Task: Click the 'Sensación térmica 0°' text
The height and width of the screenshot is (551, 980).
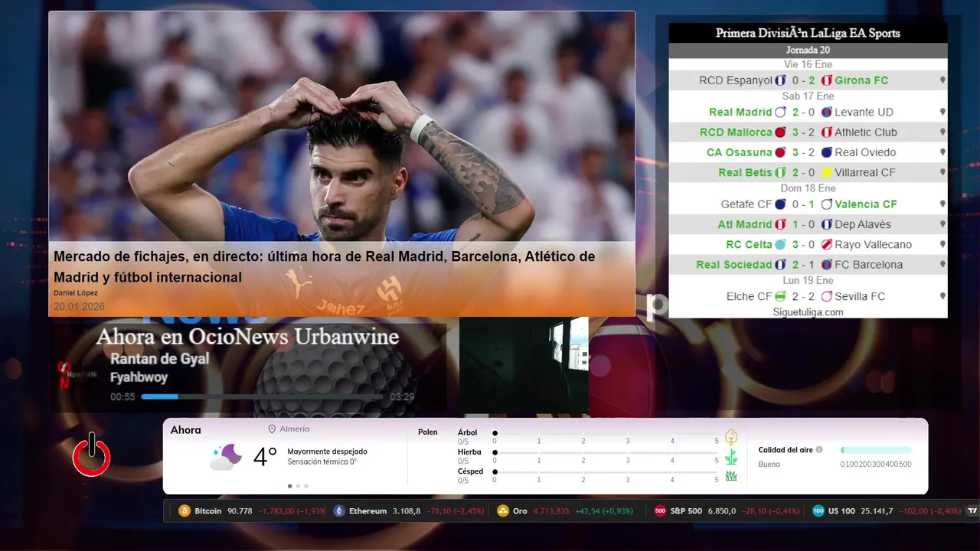Action: pos(322,462)
